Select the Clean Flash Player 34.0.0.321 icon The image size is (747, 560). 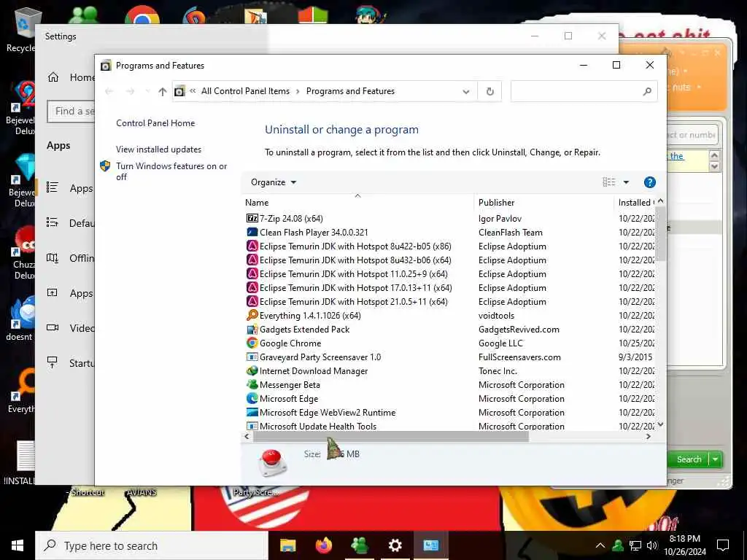252,233
